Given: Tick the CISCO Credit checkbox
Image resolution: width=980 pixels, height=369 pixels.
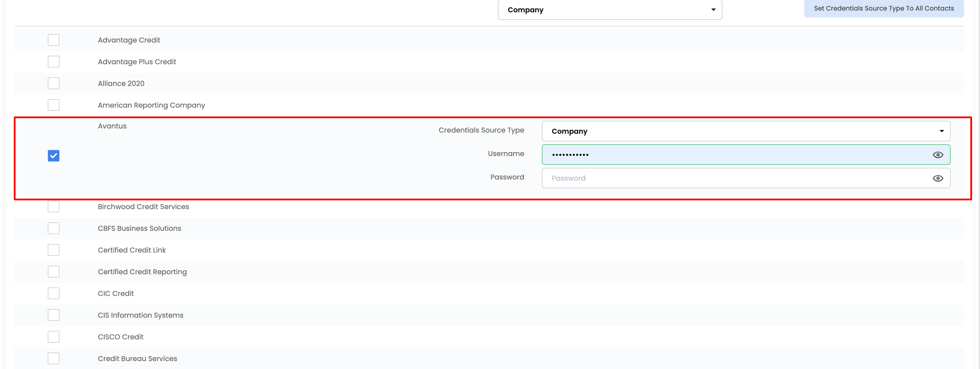Looking at the screenshot, I should coord(54,336).
